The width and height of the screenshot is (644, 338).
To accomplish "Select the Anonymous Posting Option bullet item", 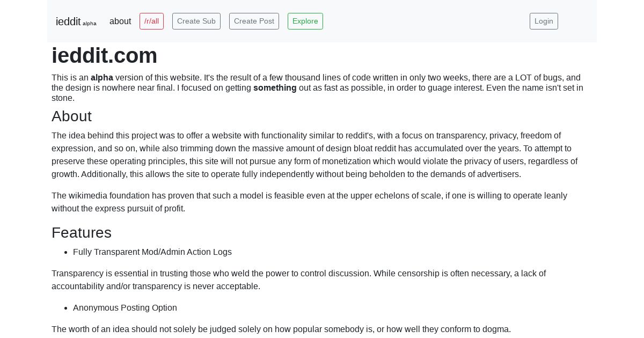I will point(125,308).
